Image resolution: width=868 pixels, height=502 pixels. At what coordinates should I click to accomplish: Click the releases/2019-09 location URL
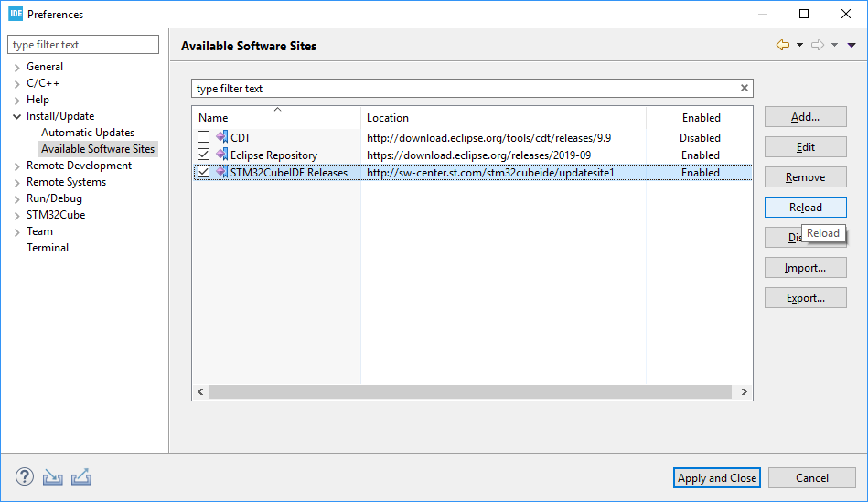coord(479,155)
